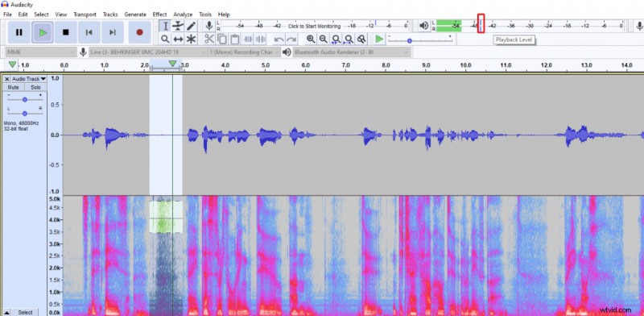
Task: Open the BEHRINGER UMC recording device dropdown
Action: (148, 52)
